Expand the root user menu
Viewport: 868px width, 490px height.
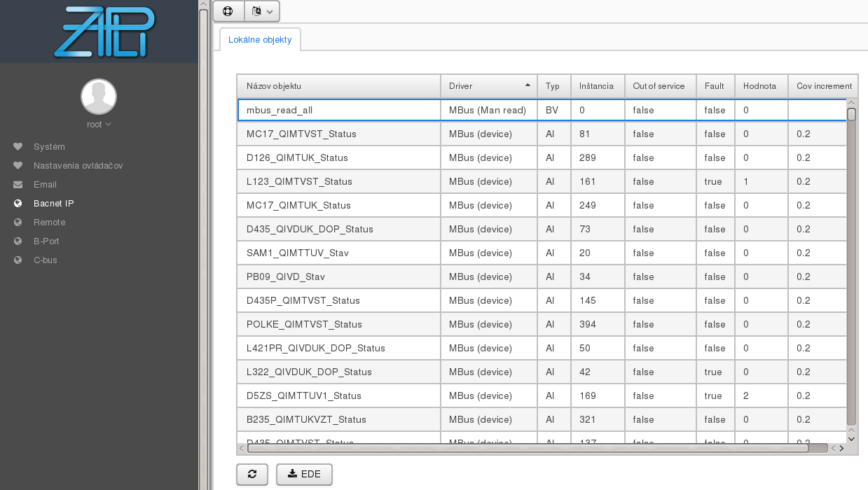click(99, 125)
